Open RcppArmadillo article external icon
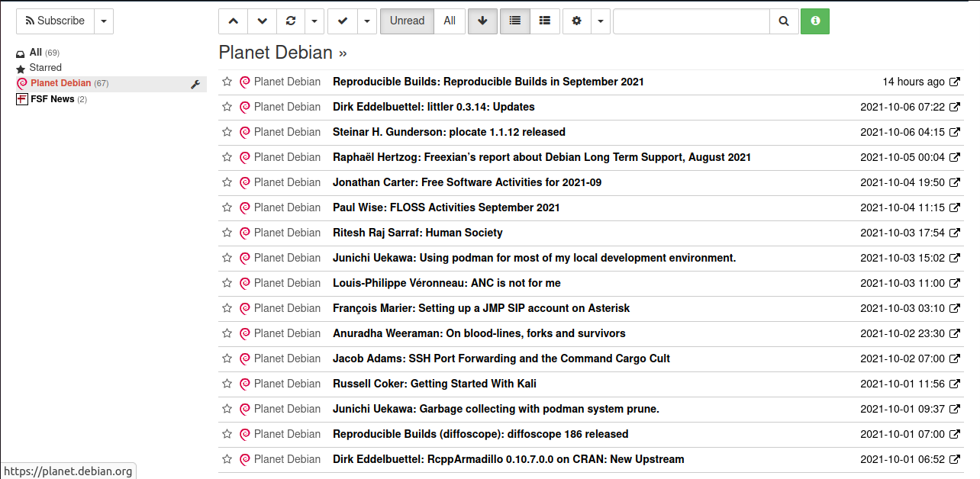 [954, 459]
